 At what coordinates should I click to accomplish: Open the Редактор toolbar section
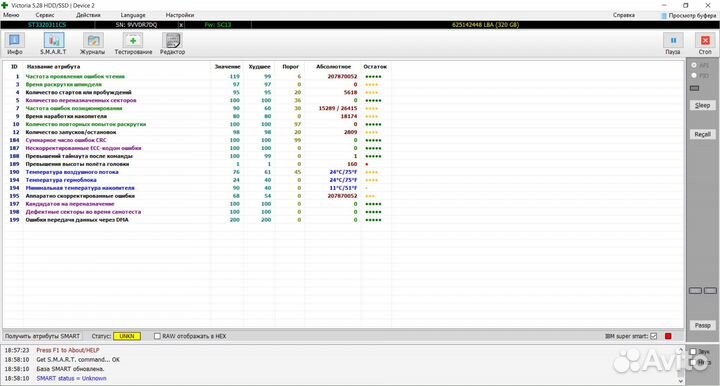pos(172,44)
